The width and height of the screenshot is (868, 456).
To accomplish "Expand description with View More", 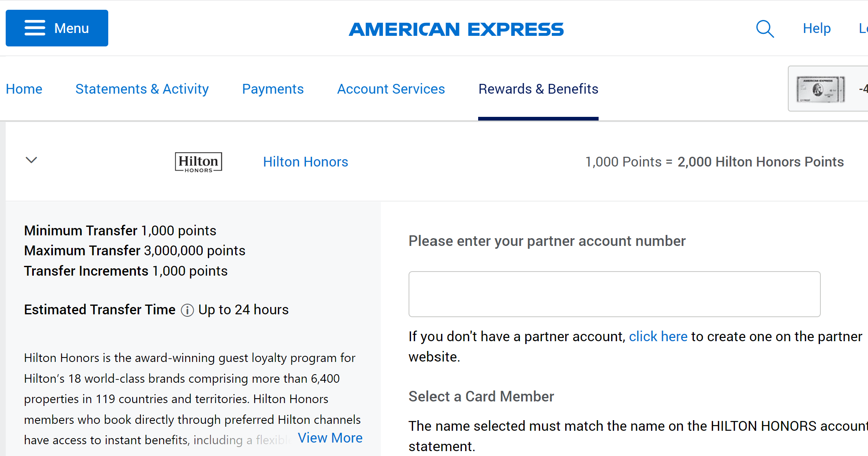I will (x=330, y=438).
